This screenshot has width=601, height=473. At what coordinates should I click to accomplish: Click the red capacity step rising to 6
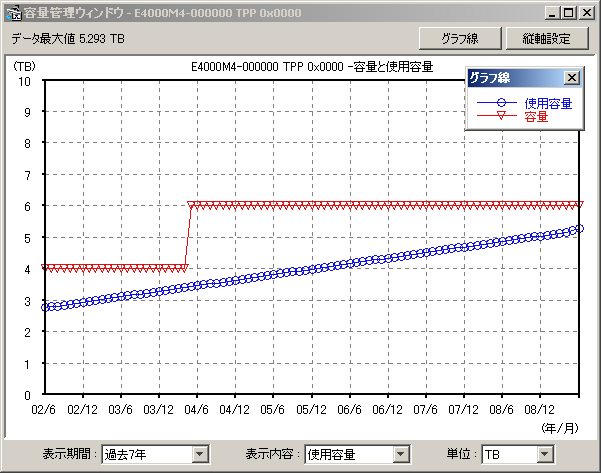click(x=188, y=236)
